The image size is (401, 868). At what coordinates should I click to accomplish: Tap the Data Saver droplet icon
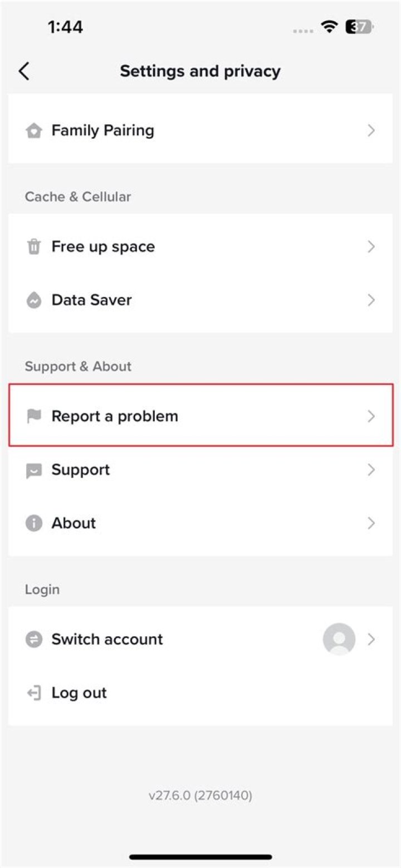click(x=35, y=300)
